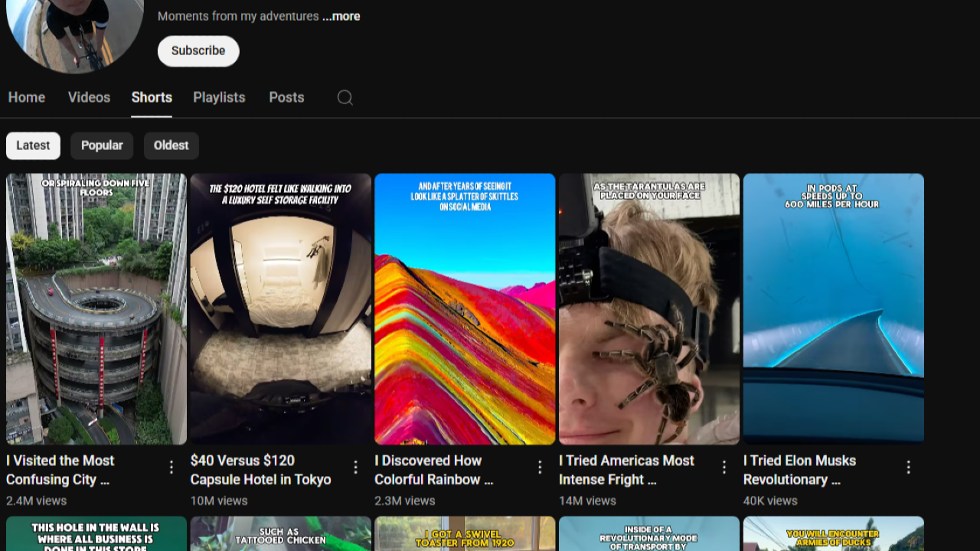Viewport: 980px width, 551px height.
Task: Go to the channel Home tab
Action: pos(26,97)
